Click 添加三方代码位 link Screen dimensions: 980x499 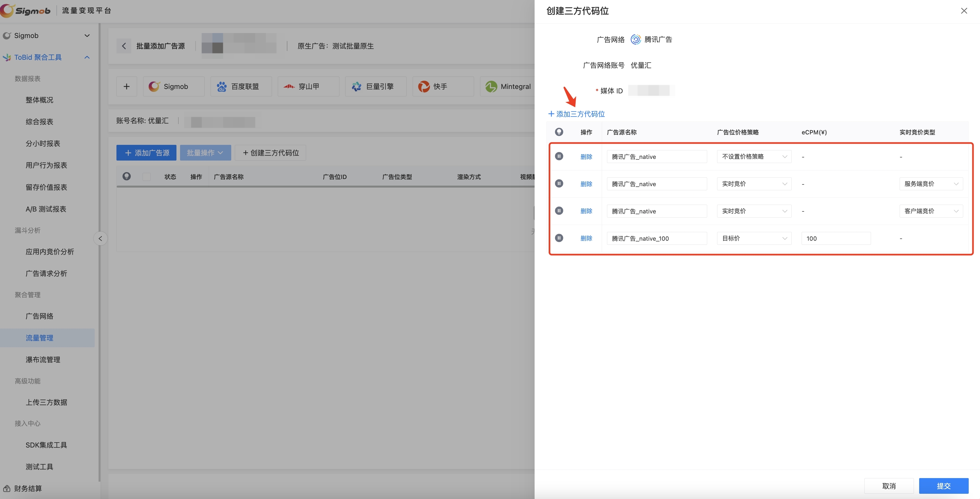click(576, 114)
